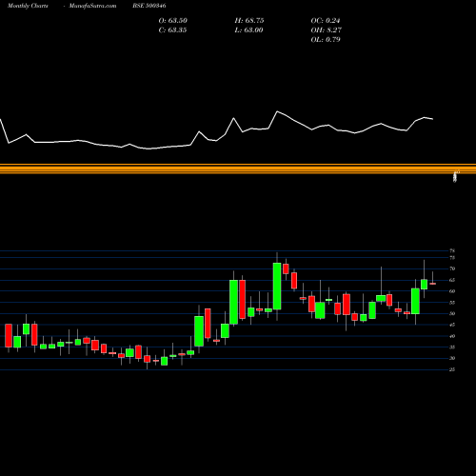Click the "Monthly Charts" title text
The width and height of the screenshot is (476, 476).
click(x=28, y=6)
